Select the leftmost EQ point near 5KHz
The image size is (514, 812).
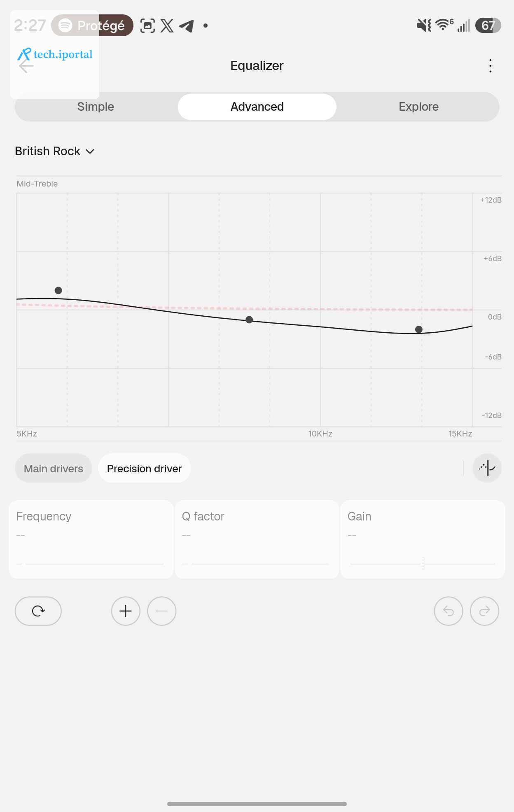click(58, 290)
